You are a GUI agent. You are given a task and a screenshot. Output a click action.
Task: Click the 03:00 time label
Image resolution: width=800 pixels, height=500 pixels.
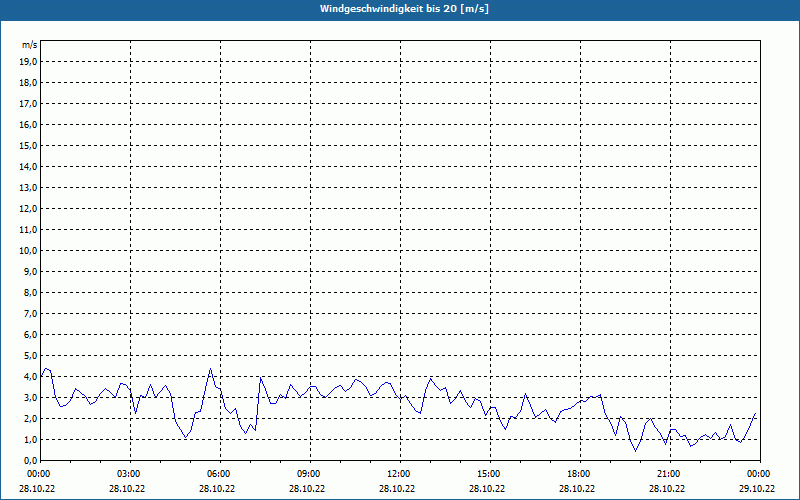point(127,474)
